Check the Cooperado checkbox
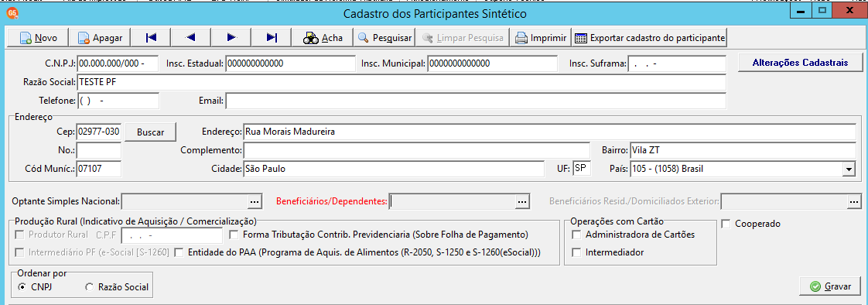868x305 pixels. [x=726, y=224]
